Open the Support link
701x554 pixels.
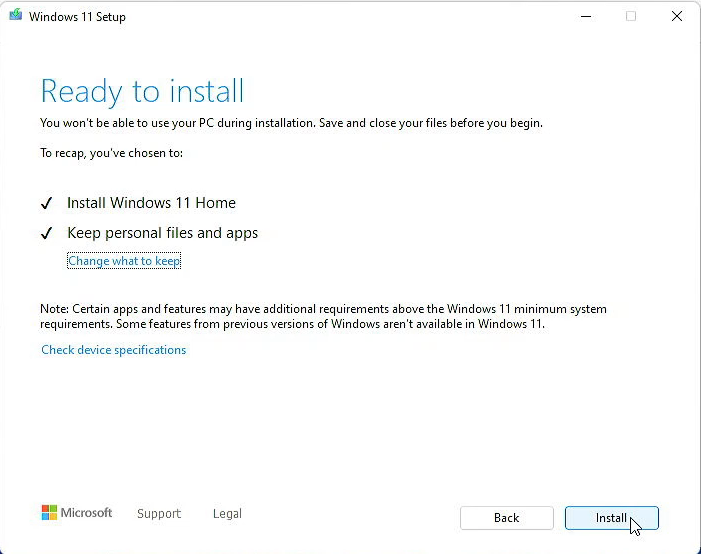159,513
